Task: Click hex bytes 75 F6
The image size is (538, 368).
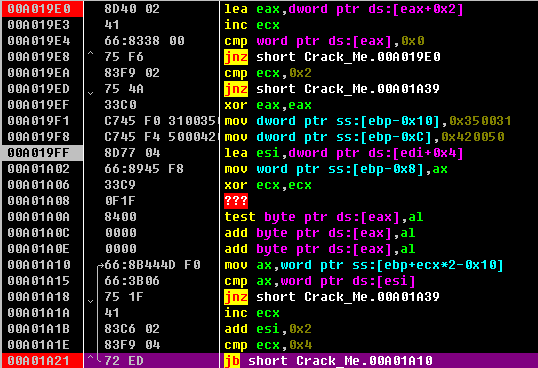Action: 124,57
